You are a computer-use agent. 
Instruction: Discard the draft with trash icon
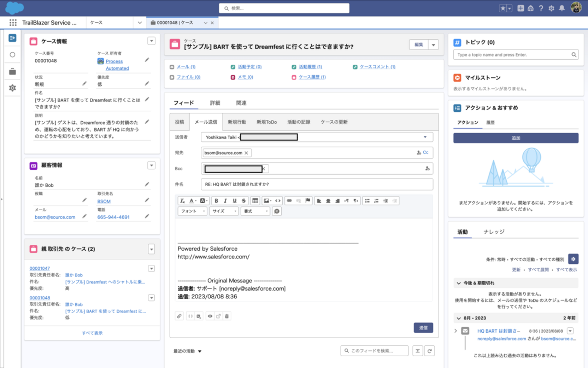[x=227, y=316]
